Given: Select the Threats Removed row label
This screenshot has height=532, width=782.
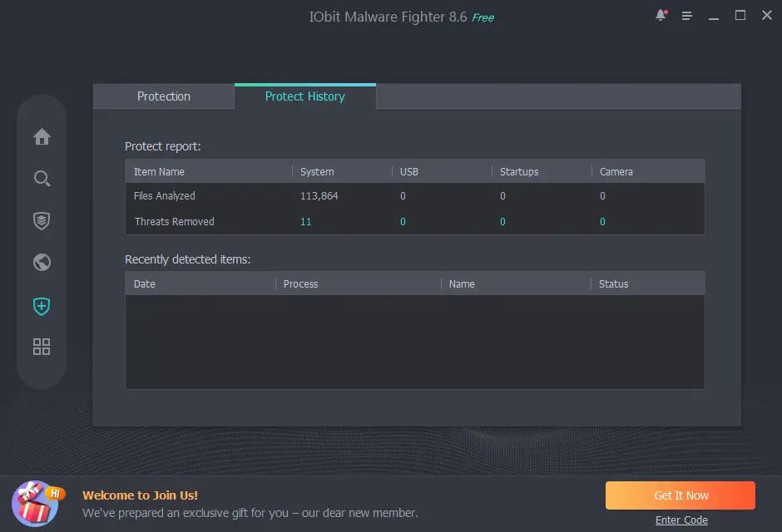Looking at the screenshot, I should point(174,222).
